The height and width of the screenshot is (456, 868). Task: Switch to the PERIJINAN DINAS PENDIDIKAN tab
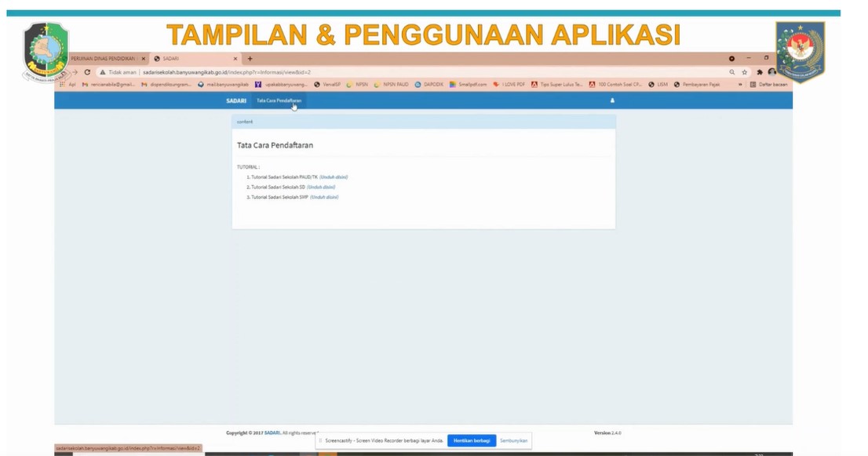coord(104,59)
